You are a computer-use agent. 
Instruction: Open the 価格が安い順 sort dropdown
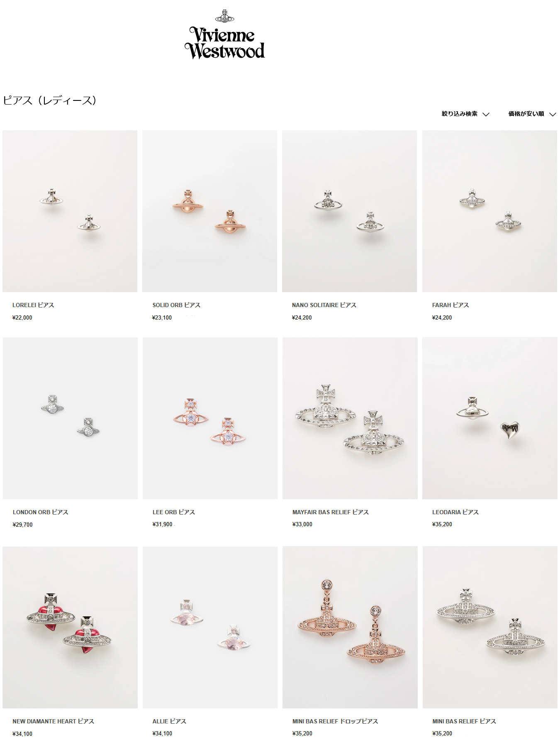point(532,114)
